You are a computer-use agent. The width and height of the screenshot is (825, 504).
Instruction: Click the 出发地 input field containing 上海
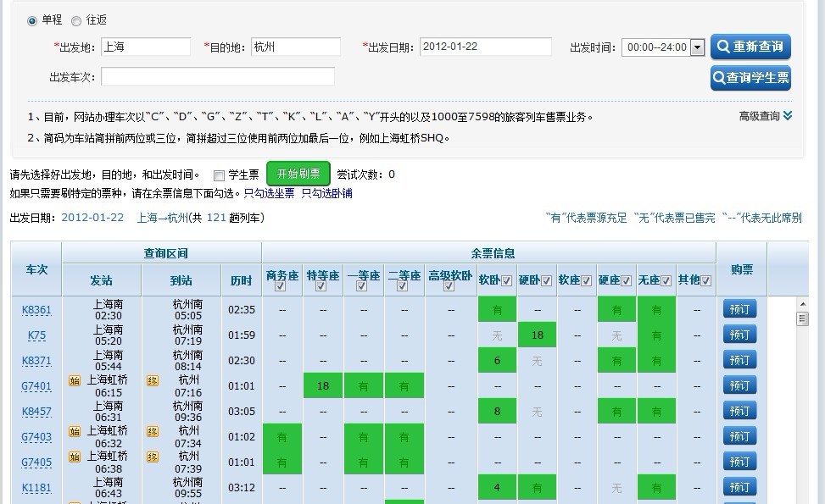[x=146, y=47]
